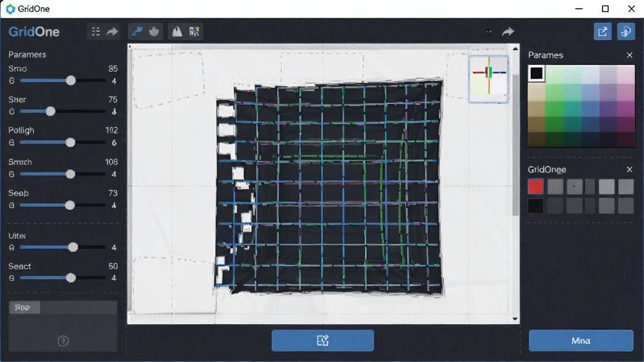Click the dark grid artwork on the canvas

click(x=330, y=186)
